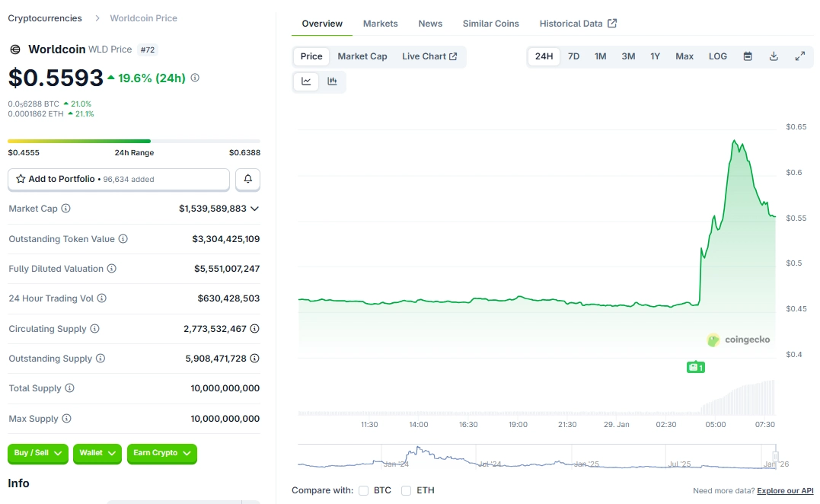The width and height of the screenshot is (820, 504).
Task: Click the green news event marker on chart
Action: (695, 367)
